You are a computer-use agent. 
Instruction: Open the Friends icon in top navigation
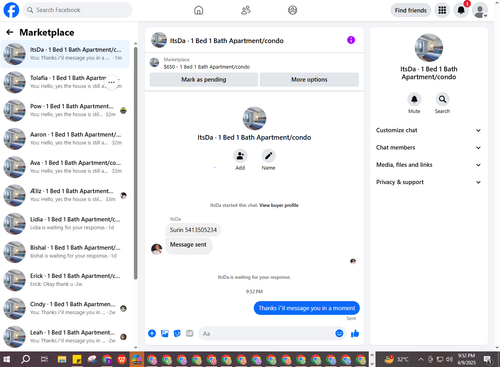point(246,10)
